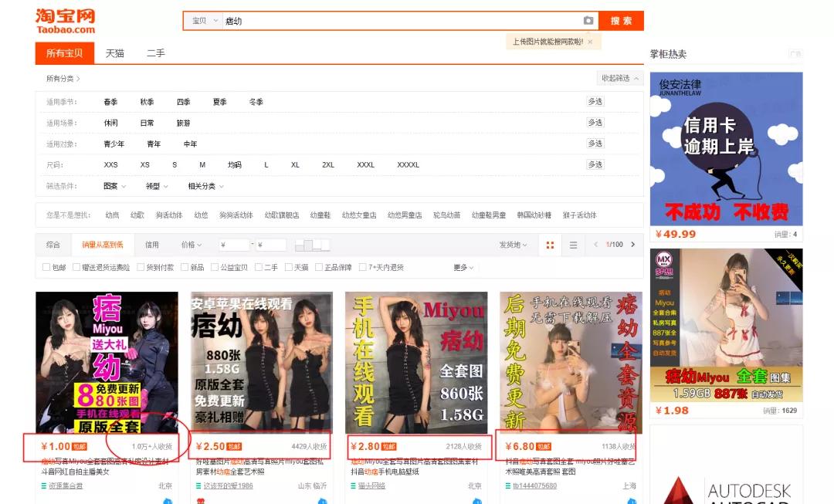The height and width of the screenshot is (504, 834).
Task: Switch to grid view icon
Action: coord(550,245)
